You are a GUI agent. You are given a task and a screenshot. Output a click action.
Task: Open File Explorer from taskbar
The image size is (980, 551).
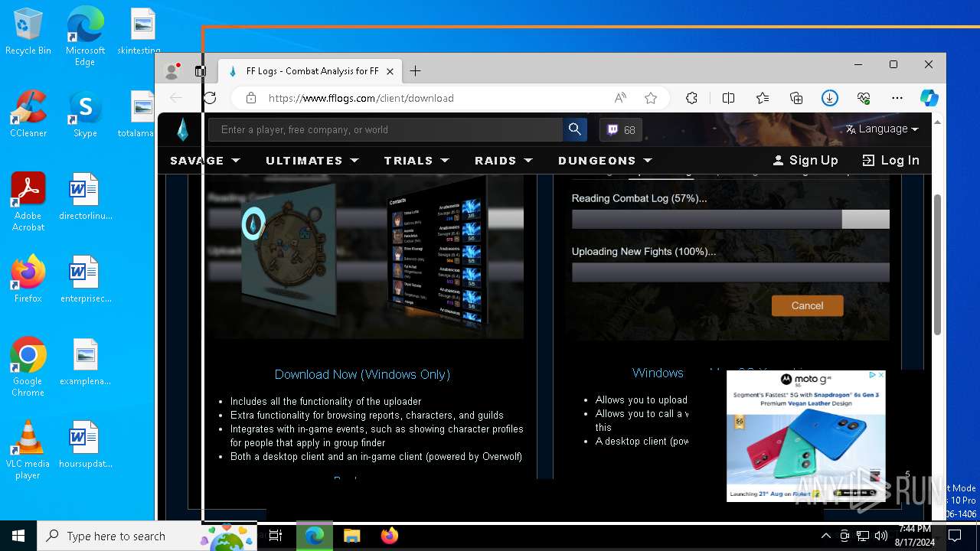pyautogui.click(x=351, y=536)
